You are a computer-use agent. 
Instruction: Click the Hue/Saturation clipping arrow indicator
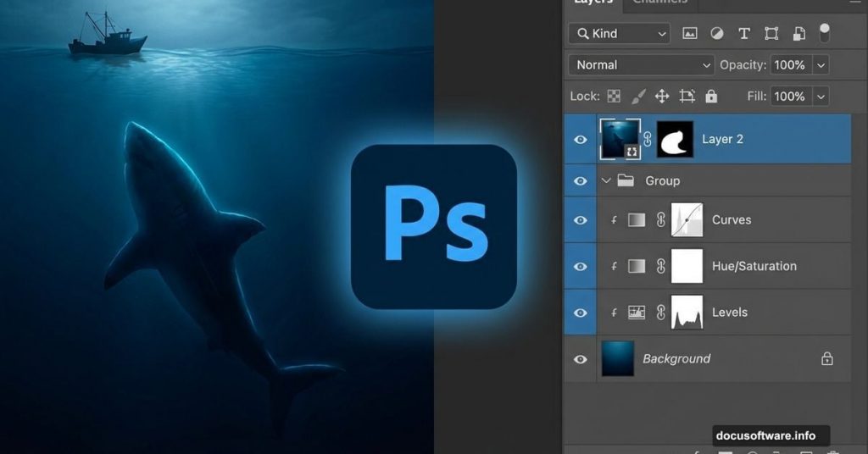(x=614, y=267)
